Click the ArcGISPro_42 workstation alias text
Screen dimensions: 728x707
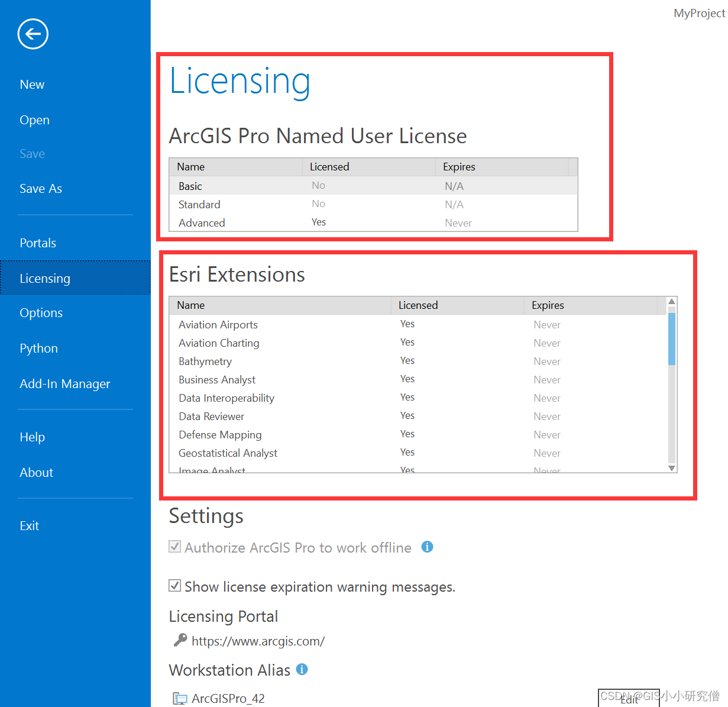(228, 699)
